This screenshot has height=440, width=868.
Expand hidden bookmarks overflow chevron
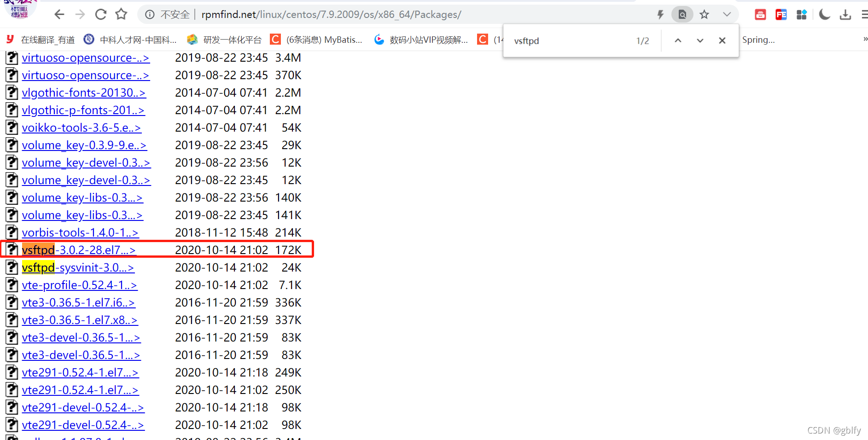pos(865,40)
